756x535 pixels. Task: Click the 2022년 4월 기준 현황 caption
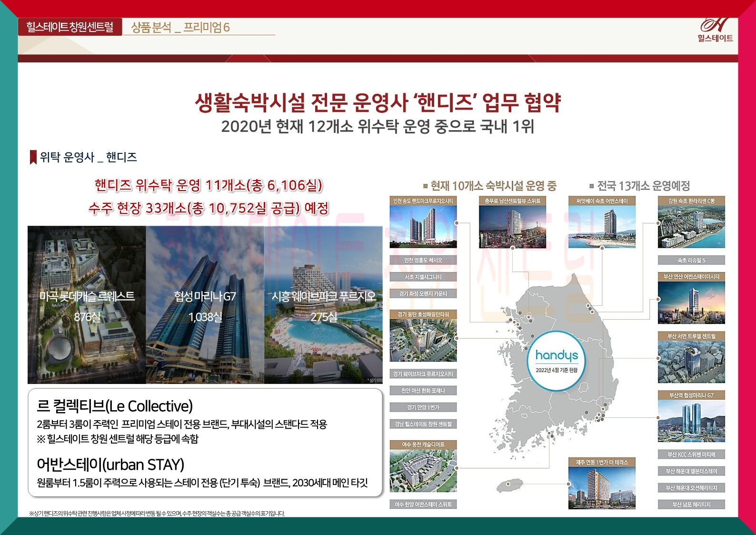[x=557, y=370]
